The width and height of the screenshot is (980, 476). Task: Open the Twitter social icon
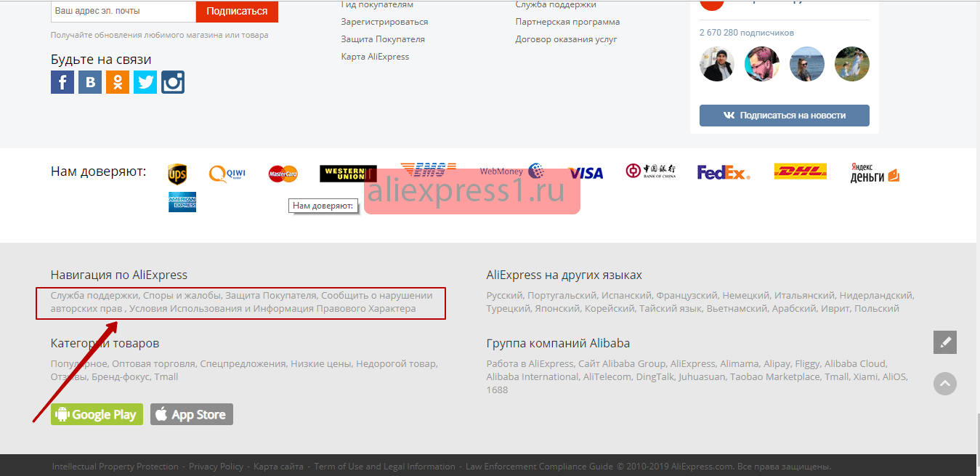(x=145, y=82)
